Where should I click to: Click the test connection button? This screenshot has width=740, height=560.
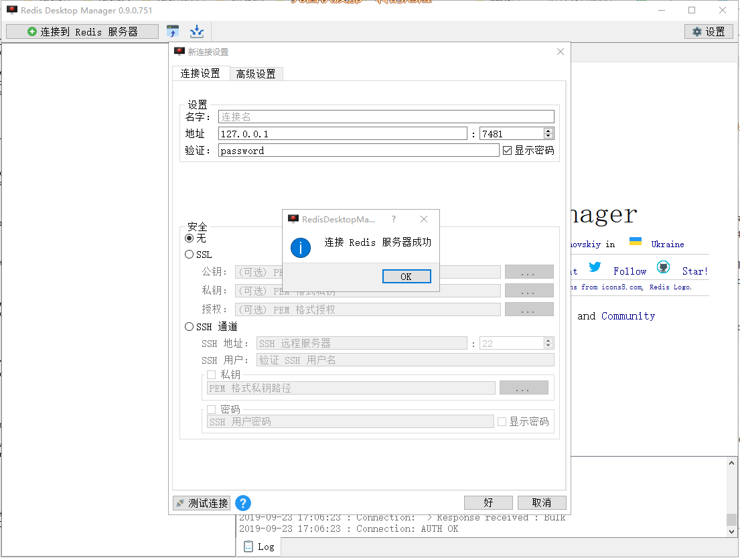point(202,503)
